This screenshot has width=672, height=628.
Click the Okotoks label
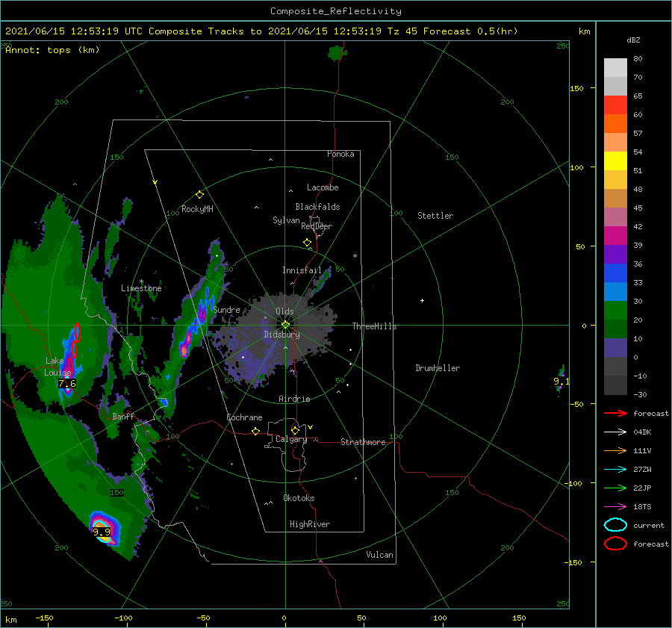[x=299, y=498]
